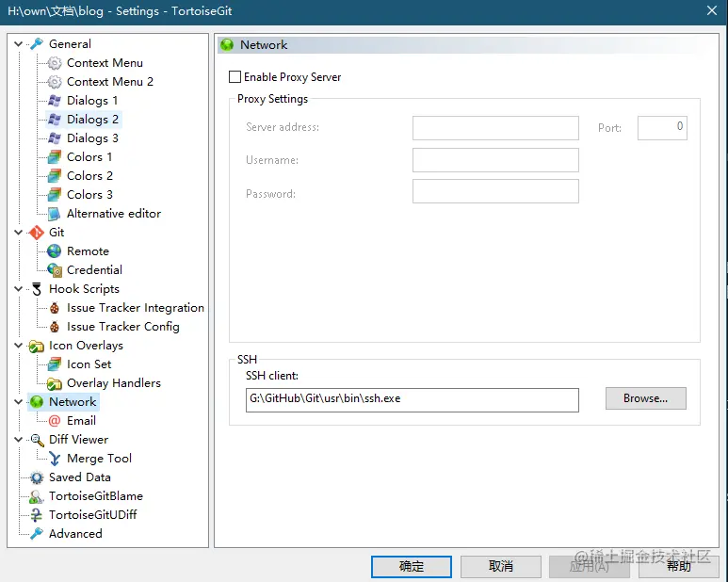This screenshot has width=728, height=582.
Task: Collapse the General tree node
Action: point(18,44)
